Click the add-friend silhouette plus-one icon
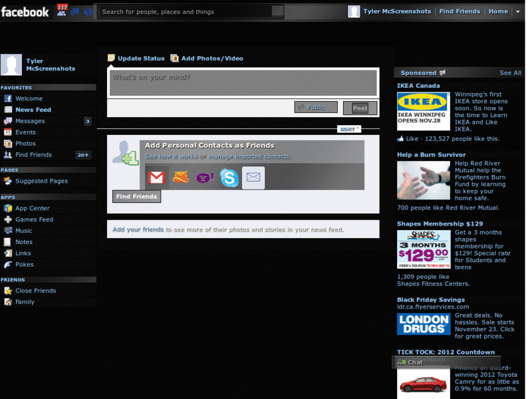 click(x=125, y=153)
